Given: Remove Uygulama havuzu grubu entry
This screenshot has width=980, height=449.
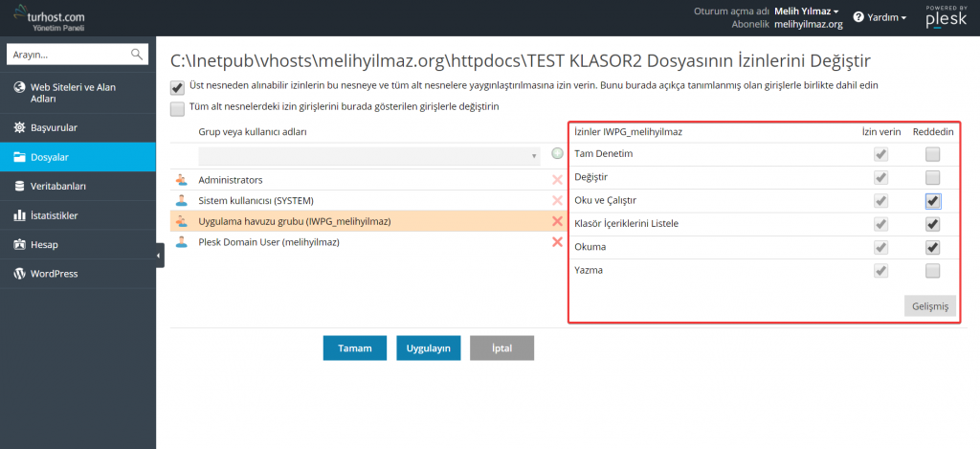Looking at the screenshot, I should 557,221.
